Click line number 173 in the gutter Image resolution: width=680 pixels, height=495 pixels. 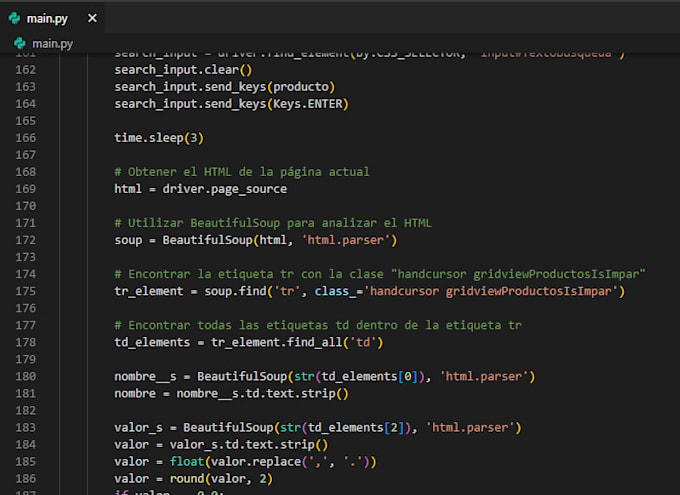pos(26,257)
